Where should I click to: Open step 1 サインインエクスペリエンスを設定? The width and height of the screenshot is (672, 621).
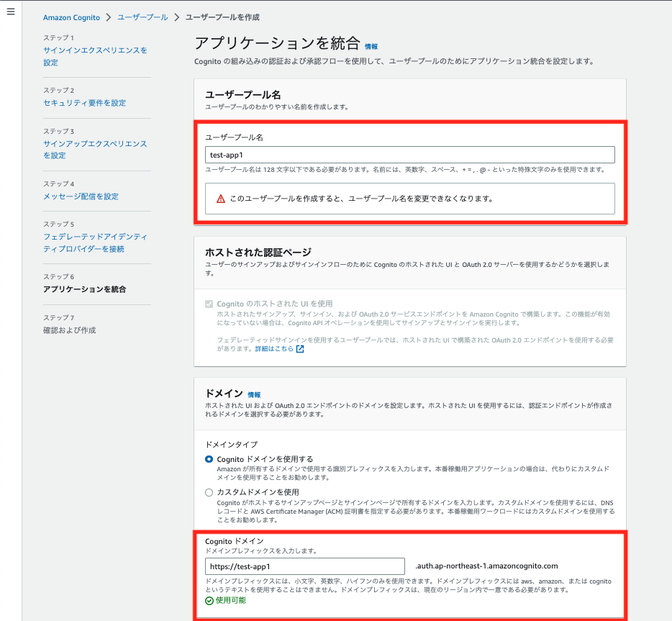point(95,56)
